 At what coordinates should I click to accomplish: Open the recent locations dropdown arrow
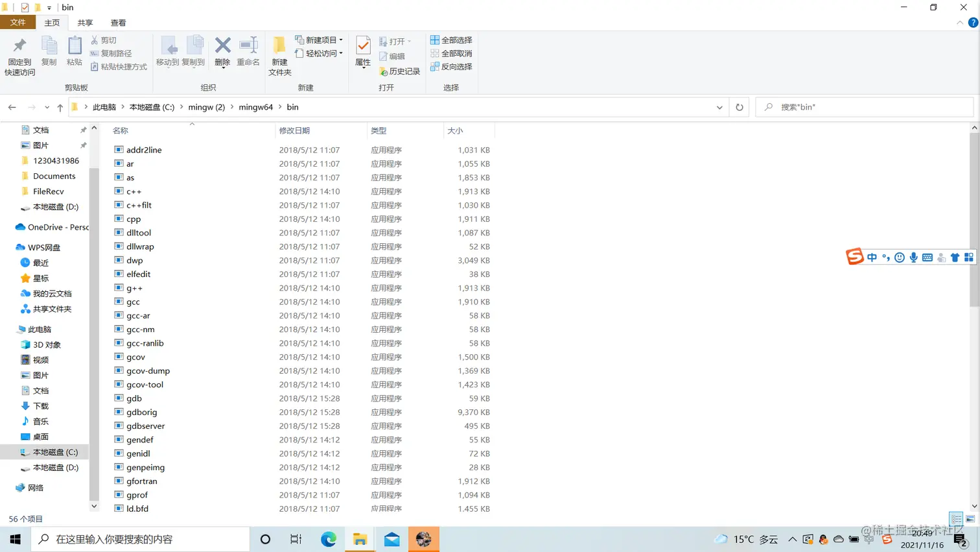[47, 107]
